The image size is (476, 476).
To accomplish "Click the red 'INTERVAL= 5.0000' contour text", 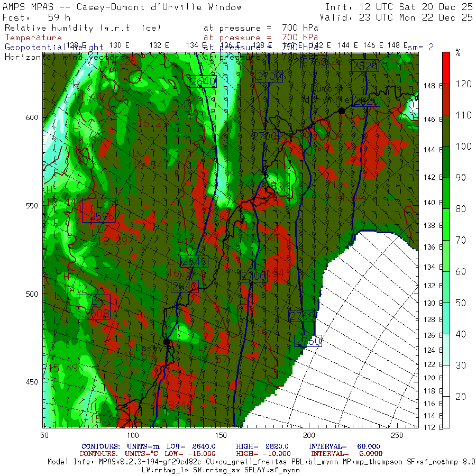I will (x=347, y=454).
